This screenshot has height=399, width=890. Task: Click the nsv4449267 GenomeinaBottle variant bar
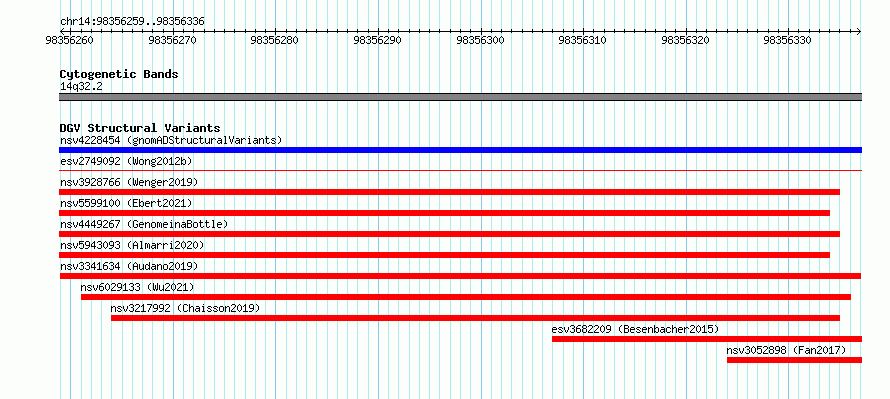450,234
